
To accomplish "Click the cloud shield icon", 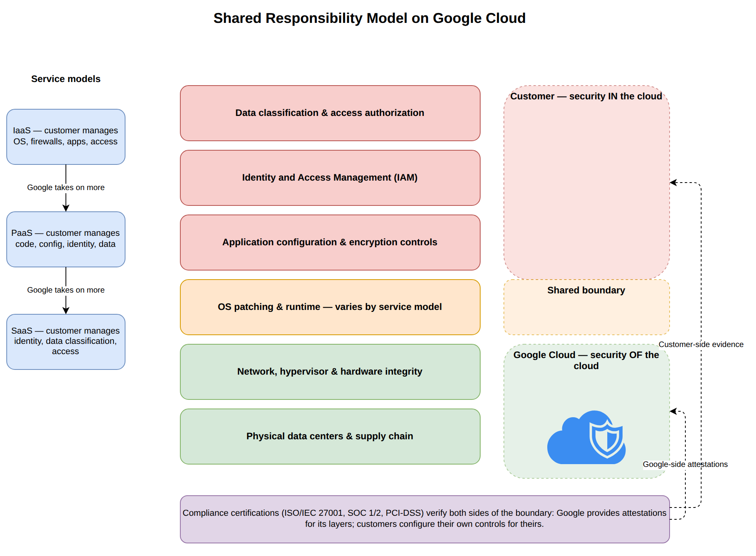I will tap(586, 437).
